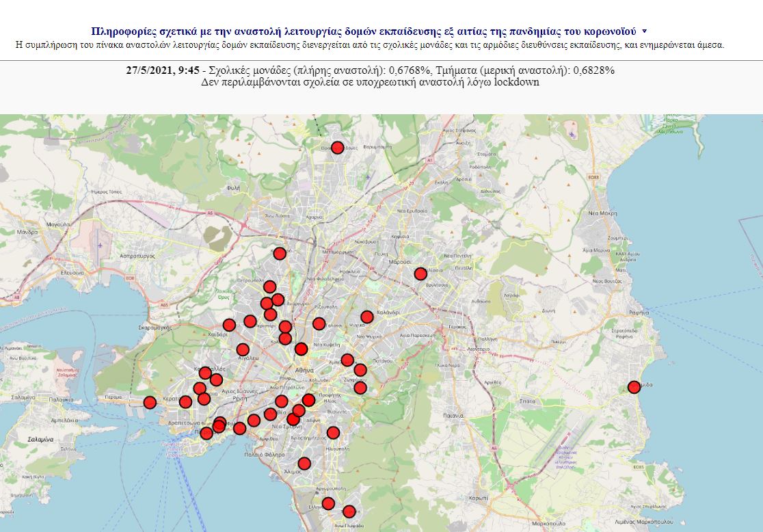Viewport: 763px width, 532px height.
Task: Select the southernmost red marker at Γλυφάδα
Action: 349,511
